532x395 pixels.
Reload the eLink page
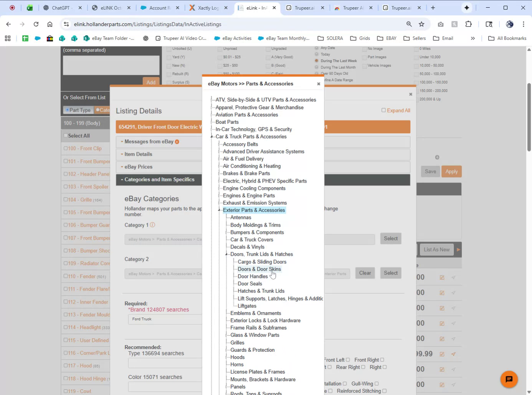point(36,24)
